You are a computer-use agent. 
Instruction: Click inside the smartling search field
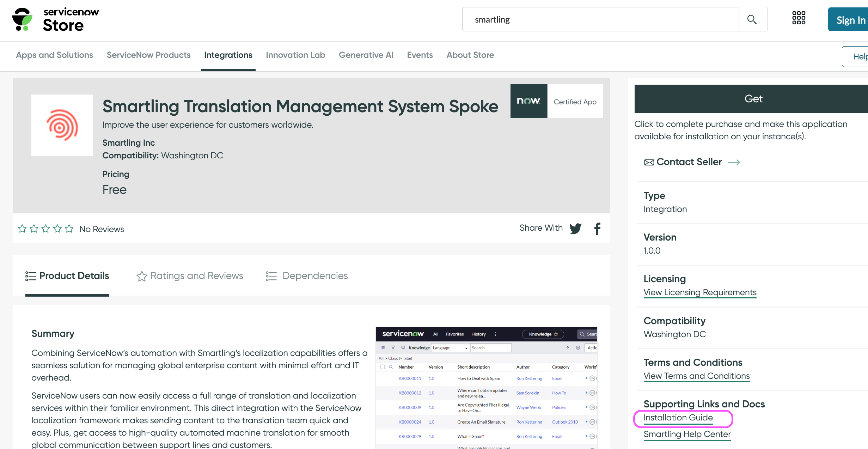[x=601, y=19]
